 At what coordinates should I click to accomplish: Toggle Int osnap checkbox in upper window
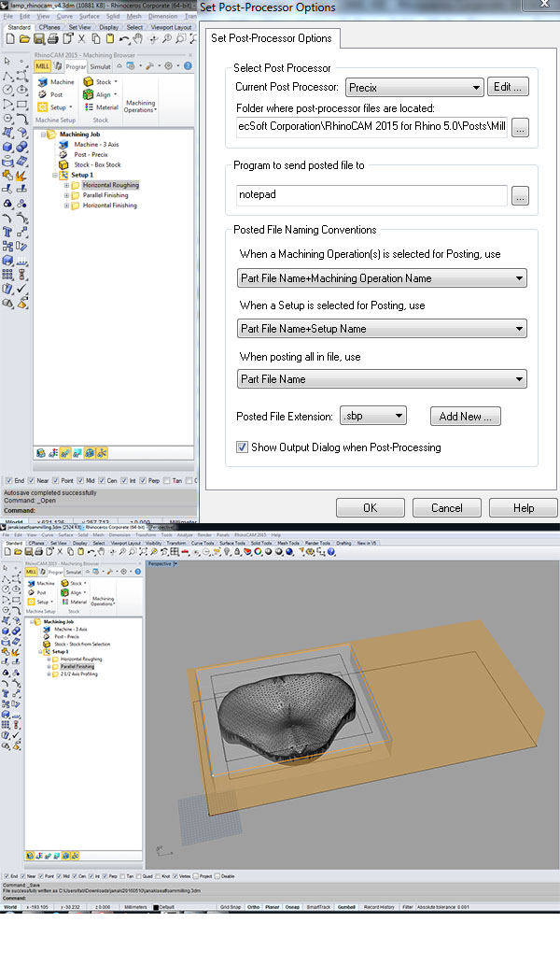click(x=123, y=481)
